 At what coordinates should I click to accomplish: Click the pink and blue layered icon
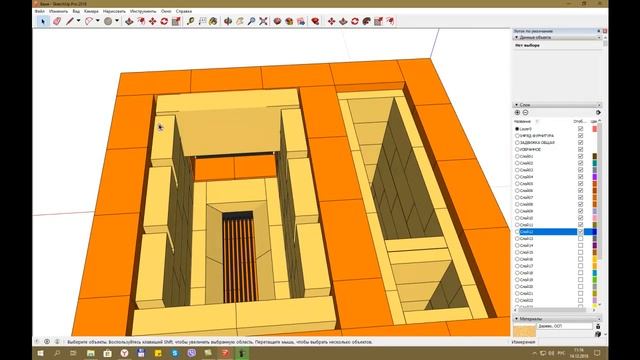click(301, 21)
